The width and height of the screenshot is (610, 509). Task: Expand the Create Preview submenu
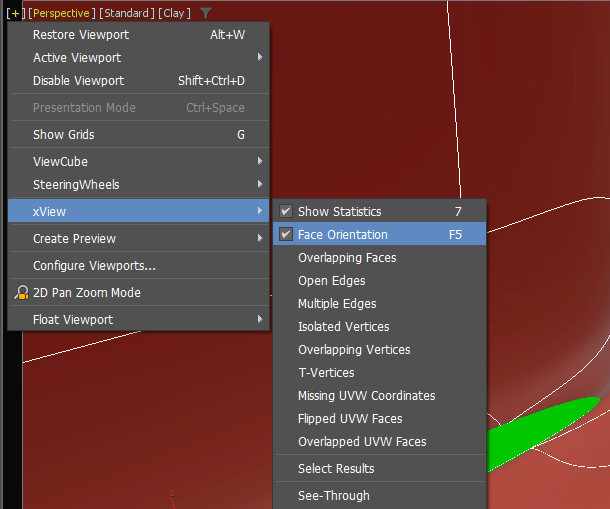pyautogui.click(x=138, y=239)
